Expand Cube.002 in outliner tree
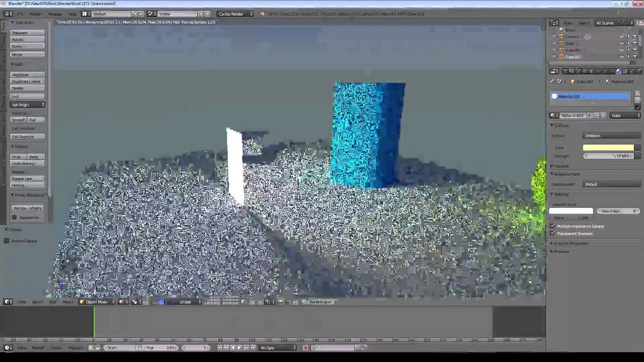Viewport: 644px width, 362px height. point(554,56)
